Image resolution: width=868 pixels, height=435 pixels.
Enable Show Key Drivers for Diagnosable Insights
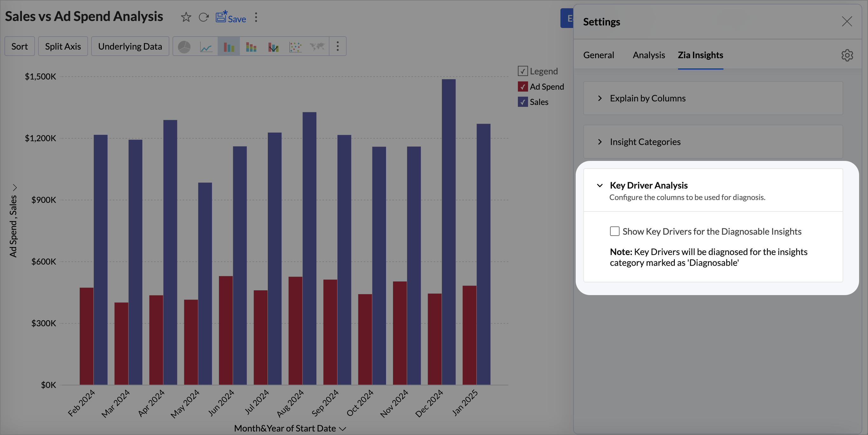click(x=614, y=231)
